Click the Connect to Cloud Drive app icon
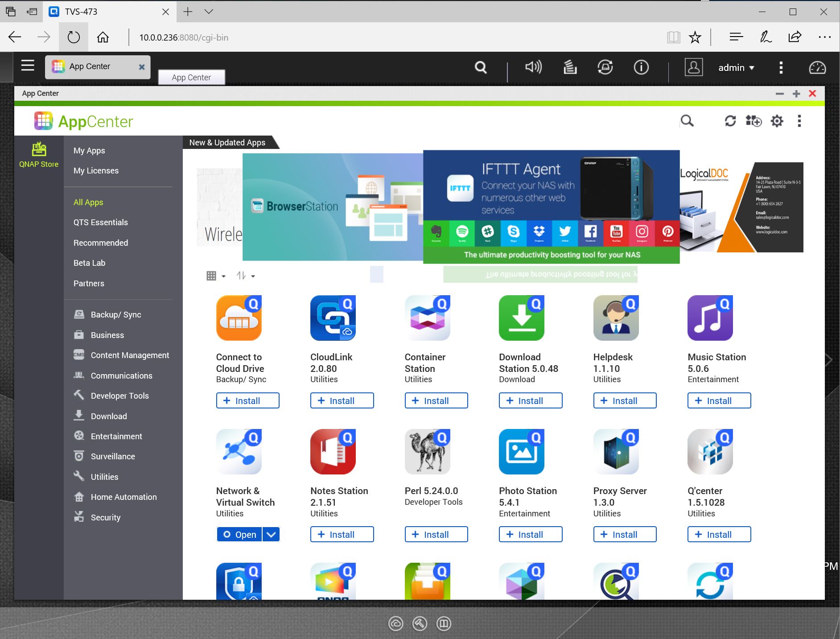Viewport: 840px width, 639px height. click(x=239, y=318)
